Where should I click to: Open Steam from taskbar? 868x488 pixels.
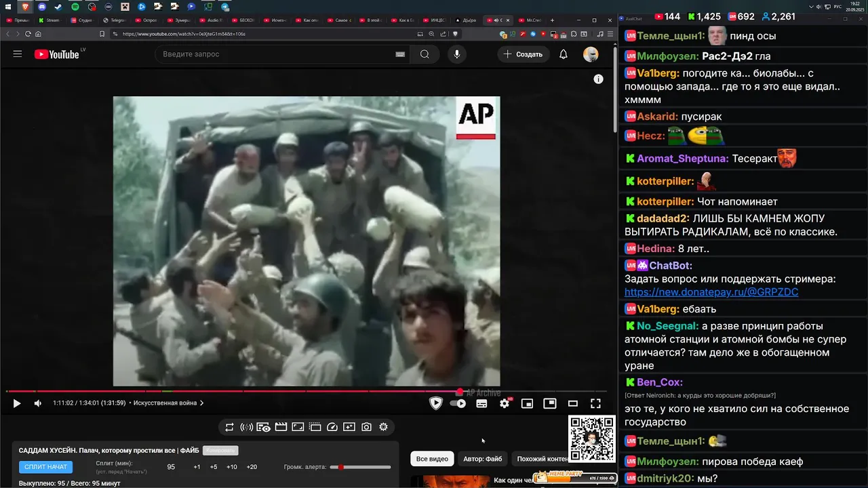coord(58,7)
